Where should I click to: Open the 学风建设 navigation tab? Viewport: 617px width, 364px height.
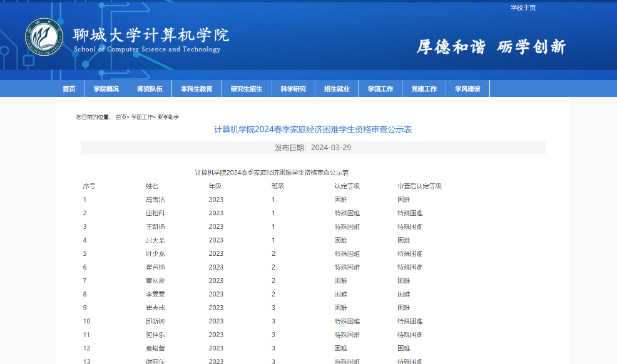point(467,89)
